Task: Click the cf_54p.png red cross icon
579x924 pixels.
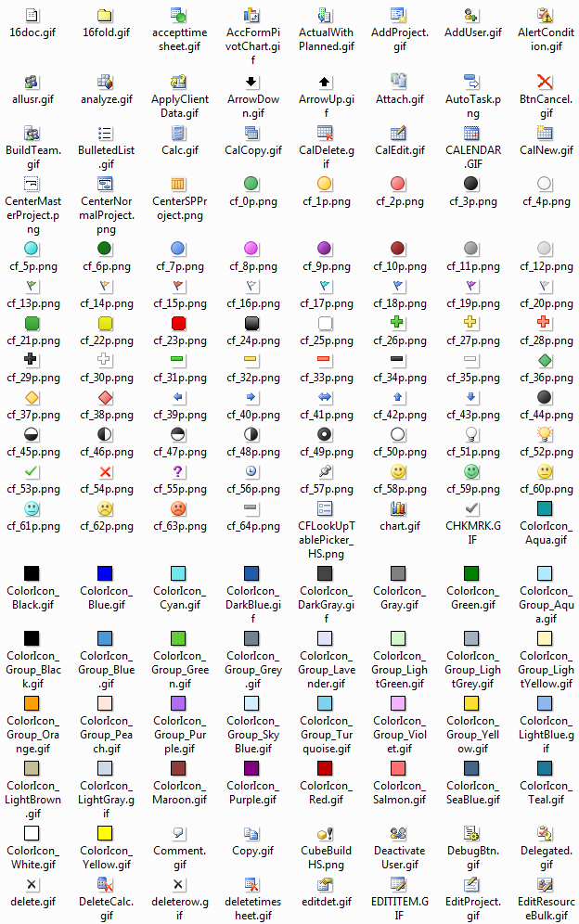Action: pyautogui.click(x=106, y=471)
